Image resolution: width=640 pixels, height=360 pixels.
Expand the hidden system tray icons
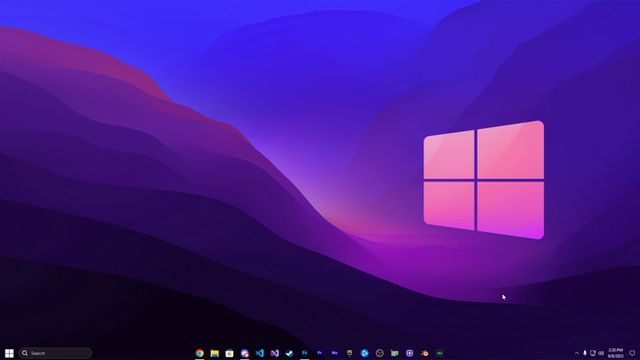point(577,353)
